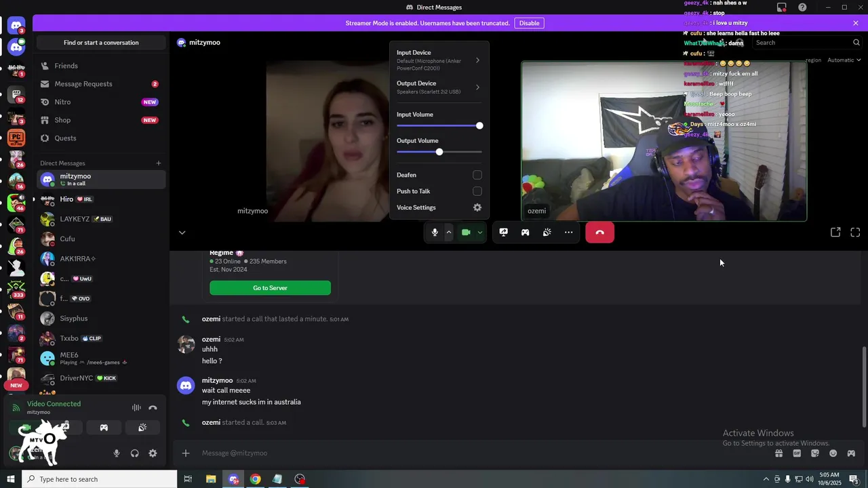The height and width of the screenshot is (488, 868).
Task: Open DM with Sisyphus
Action: point(101,319)
